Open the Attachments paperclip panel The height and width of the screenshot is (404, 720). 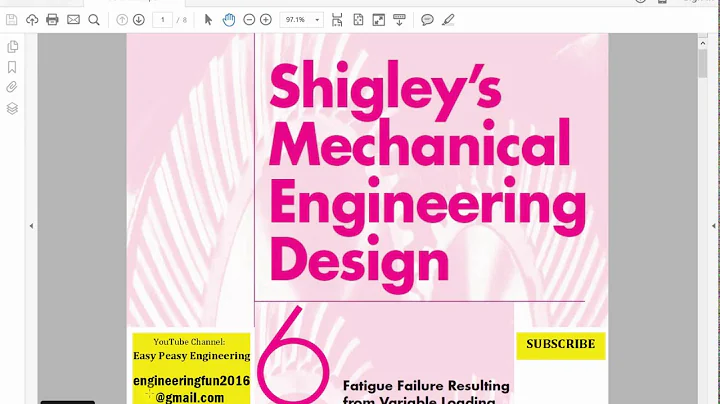click(x=12, y=87)
